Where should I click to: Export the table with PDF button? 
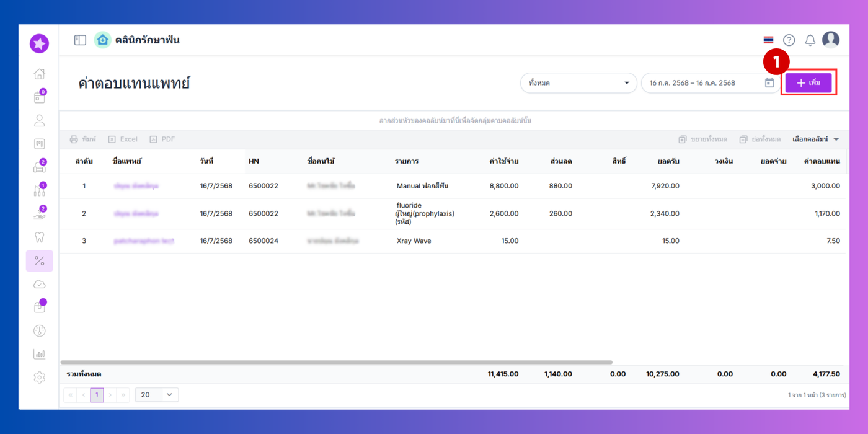pyautogui.click(x=162, y=139)
